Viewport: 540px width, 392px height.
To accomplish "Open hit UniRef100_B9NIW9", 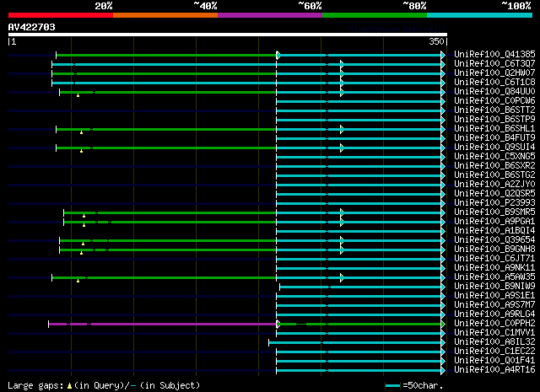I will [494, 287].
